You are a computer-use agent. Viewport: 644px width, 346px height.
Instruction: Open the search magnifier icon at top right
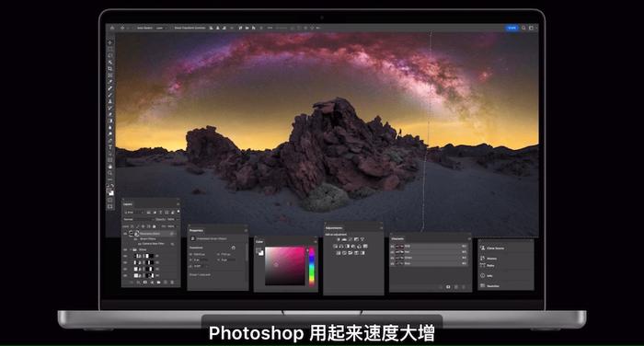(x=523, y=28)
